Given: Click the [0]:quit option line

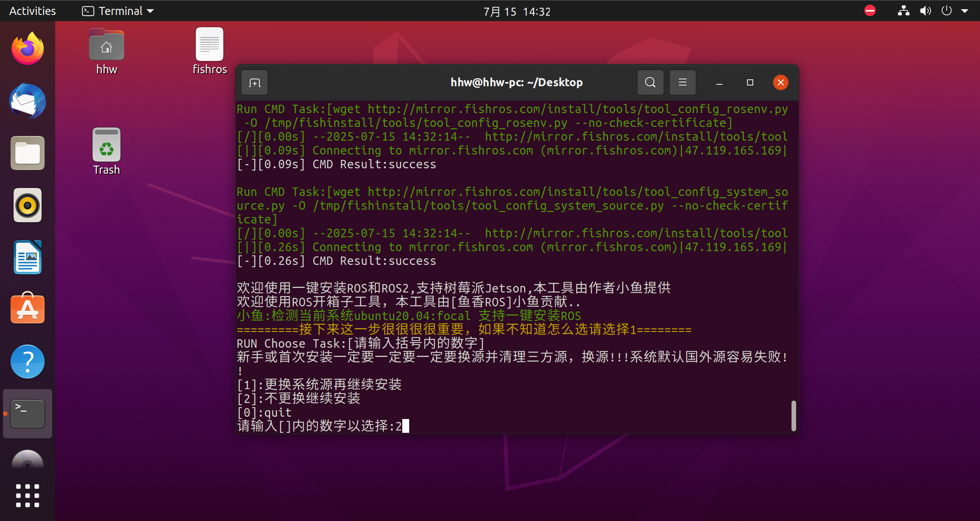Looking at the screenshot, I should click(264, 413).
